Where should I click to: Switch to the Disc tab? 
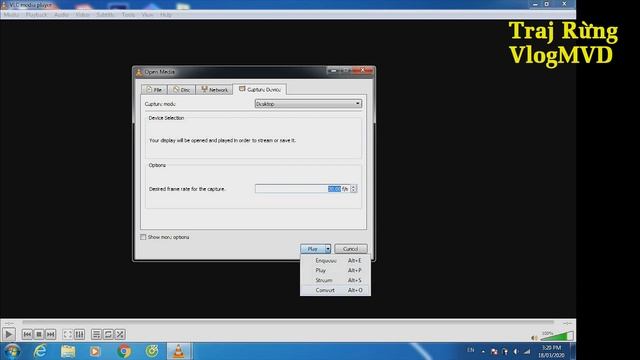[181, 89]
